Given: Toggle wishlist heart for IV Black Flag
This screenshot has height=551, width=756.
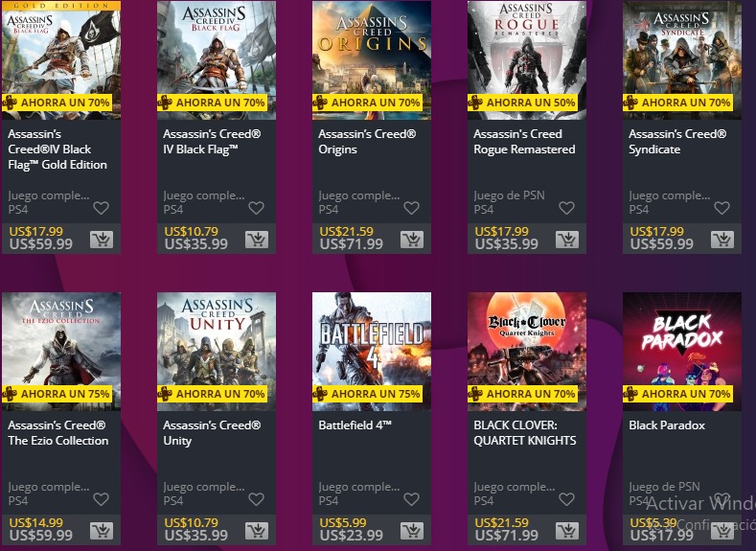Looking at the screenshot, I should (x=256, y=208).
